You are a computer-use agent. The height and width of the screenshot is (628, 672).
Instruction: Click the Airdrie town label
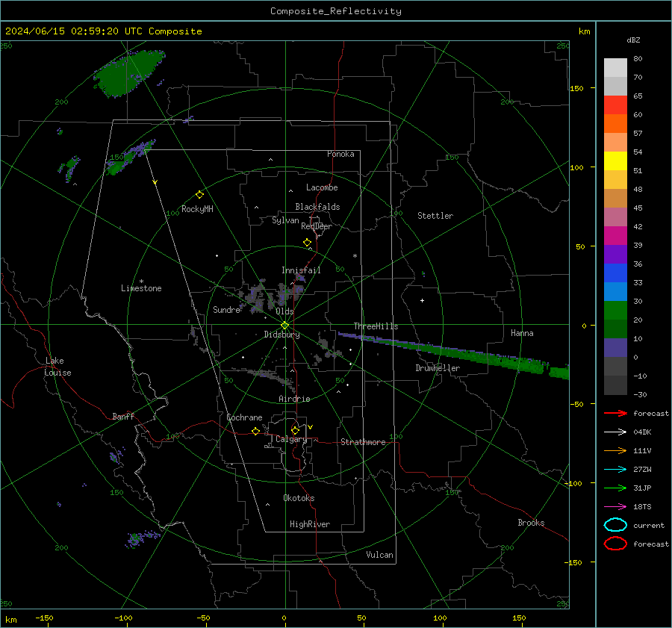coord(294,399)
